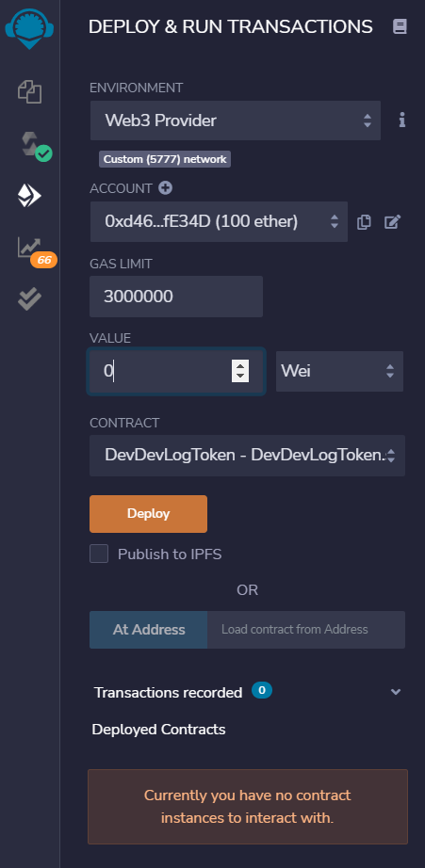Click the CONTRACT label

pos(124,423)
